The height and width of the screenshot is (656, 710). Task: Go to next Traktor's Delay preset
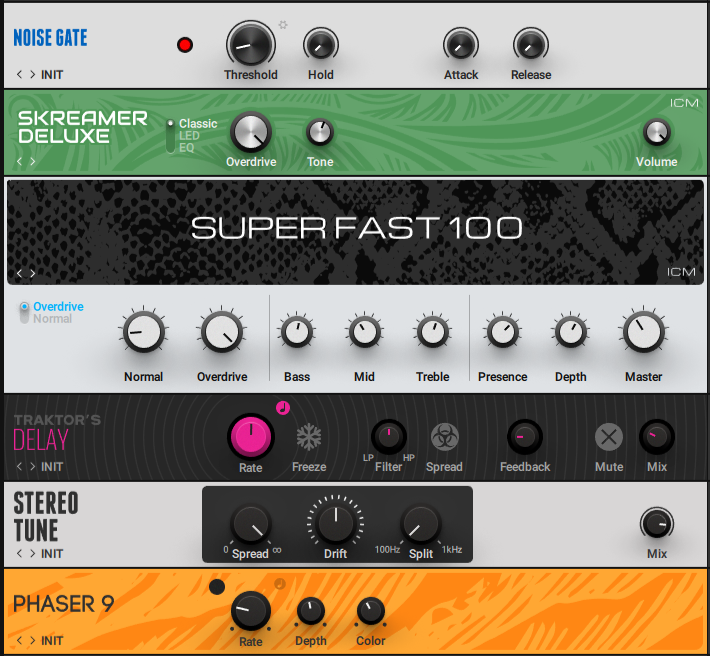tap(33, 466)
